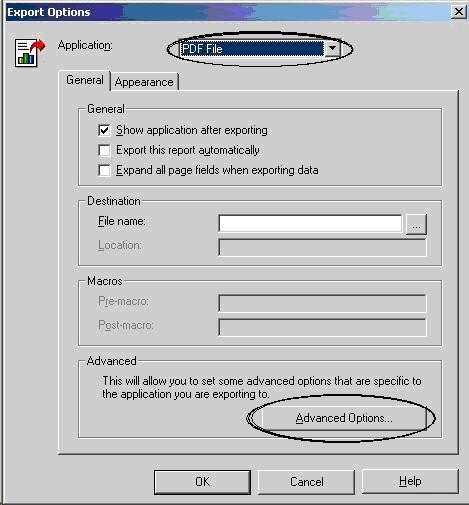Screen dimensions: 469x505
Task: Check Expand all page fields option
Action: [104, 170]
